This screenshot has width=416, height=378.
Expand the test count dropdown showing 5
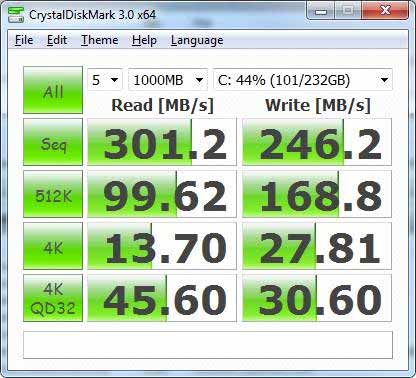click(x=105, y=80)
